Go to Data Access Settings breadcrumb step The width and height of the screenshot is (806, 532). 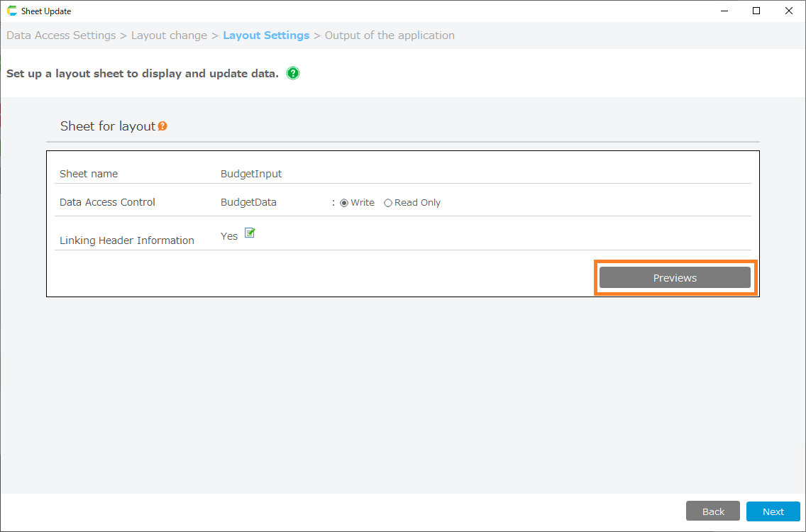61,35
